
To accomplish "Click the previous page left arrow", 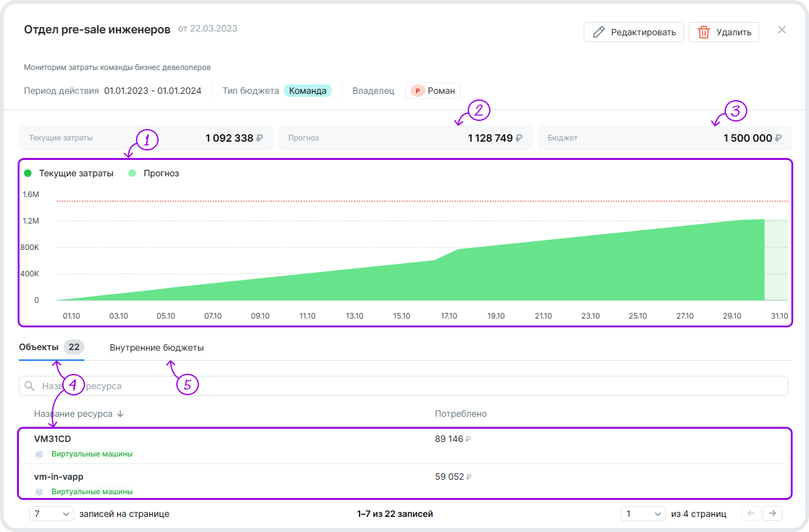I will tap(750, 513).
